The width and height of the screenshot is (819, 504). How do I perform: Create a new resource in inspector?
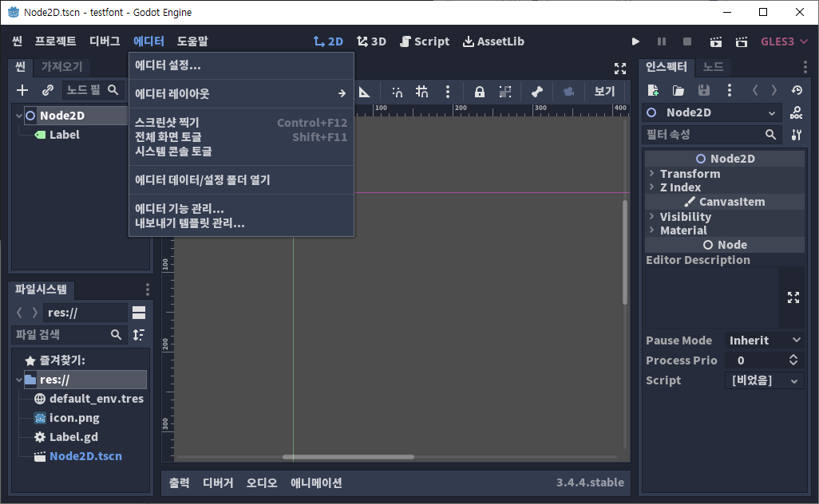click(653, 90)
